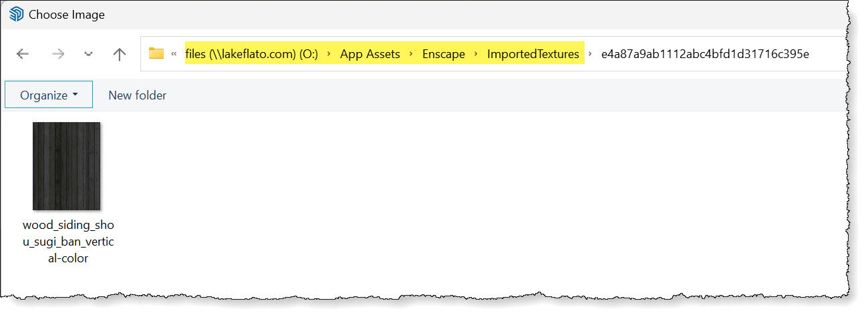Create a folder with New folder
Image resolution: width=868 pixels, height=317 pixels.
click(138, 95)
